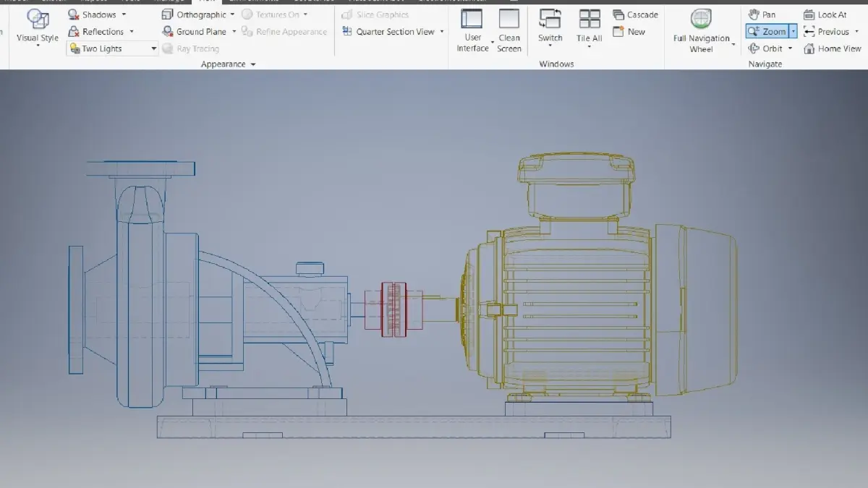
Task: Click the Shadows icon
Action: click(74, 14)
